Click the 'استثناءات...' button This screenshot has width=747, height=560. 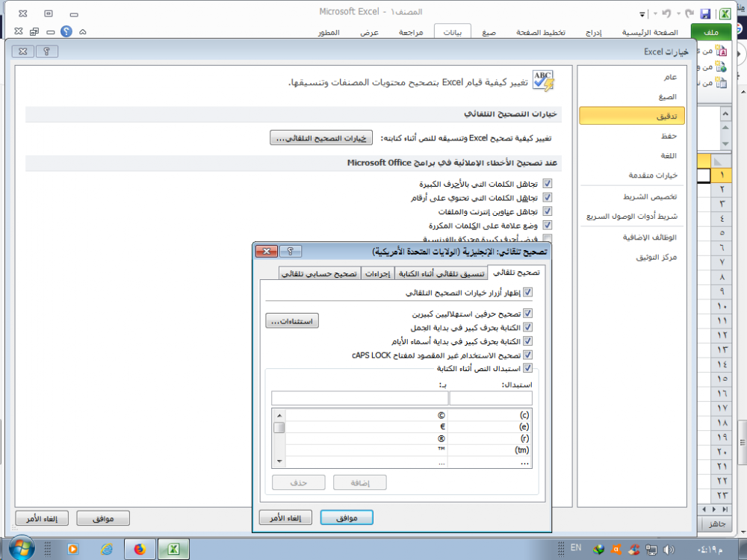(x=292, y=321)
